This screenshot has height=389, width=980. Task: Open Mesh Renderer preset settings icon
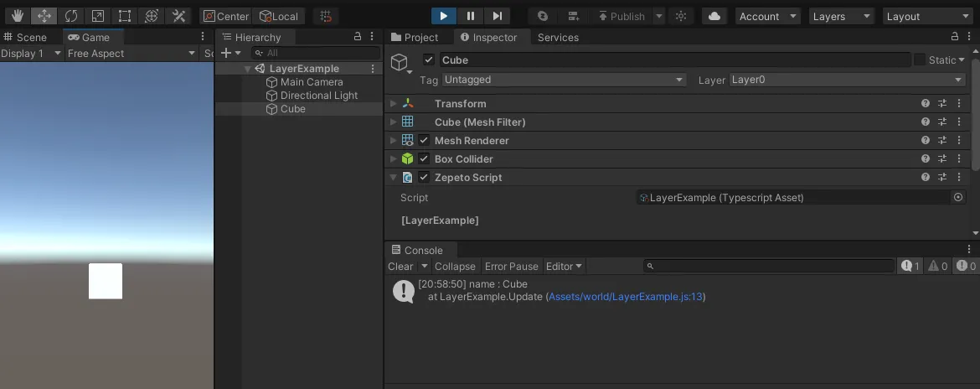[942, 141]
